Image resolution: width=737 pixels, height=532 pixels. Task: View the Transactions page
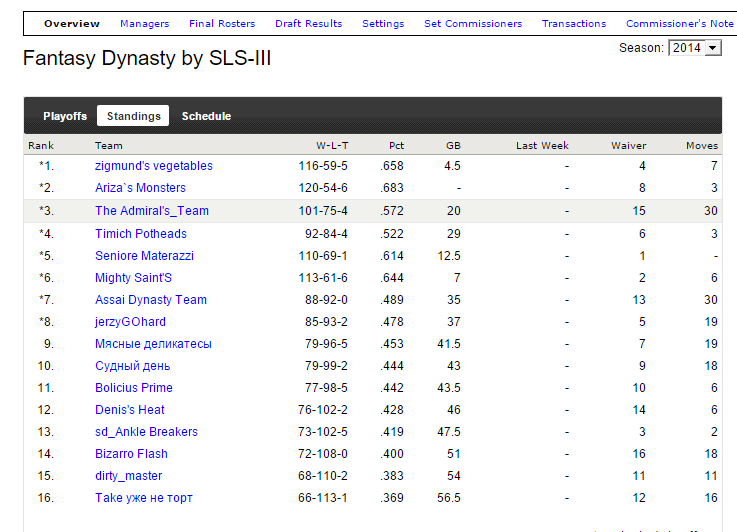coord(574,24)
